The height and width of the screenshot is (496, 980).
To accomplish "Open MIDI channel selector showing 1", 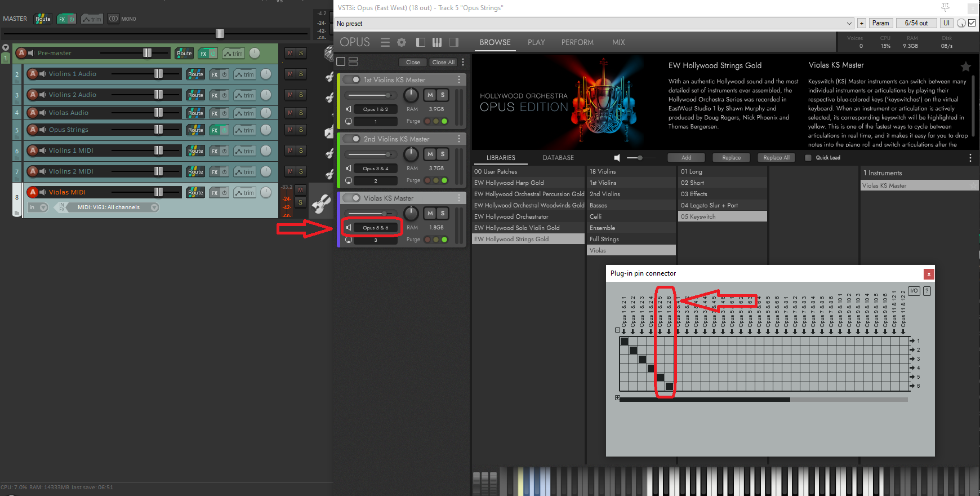I will click(375, 122).
